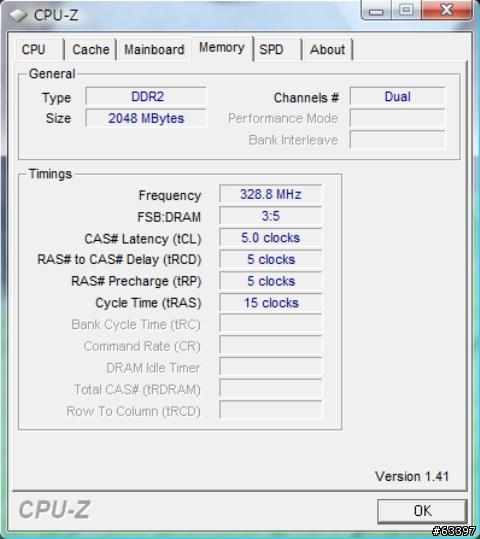This screenshot has width=480, height=539.
Task: Open the Cache tab
Action: (91, 50)
